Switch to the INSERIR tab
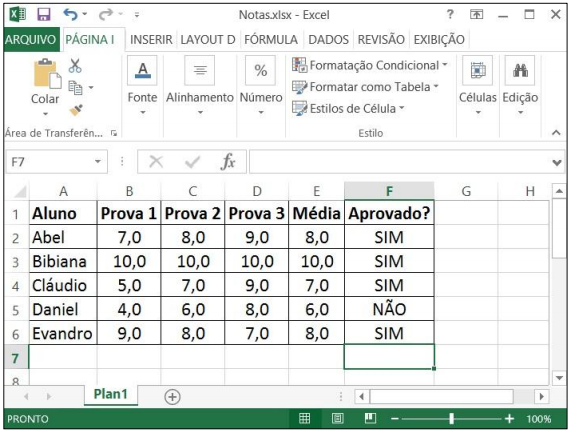570x432 pixels. [151, 39]
